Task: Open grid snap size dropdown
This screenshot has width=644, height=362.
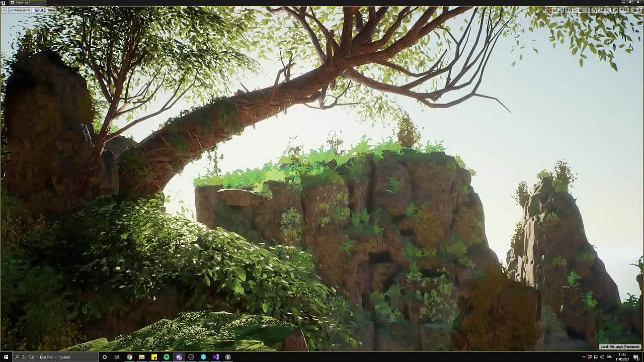Action: [587, 10]
